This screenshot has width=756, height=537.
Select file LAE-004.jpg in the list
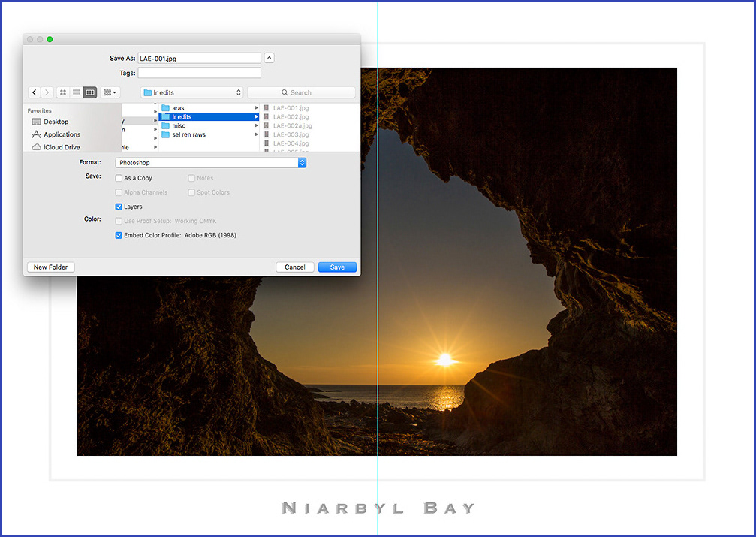click(x=291, y=143)
